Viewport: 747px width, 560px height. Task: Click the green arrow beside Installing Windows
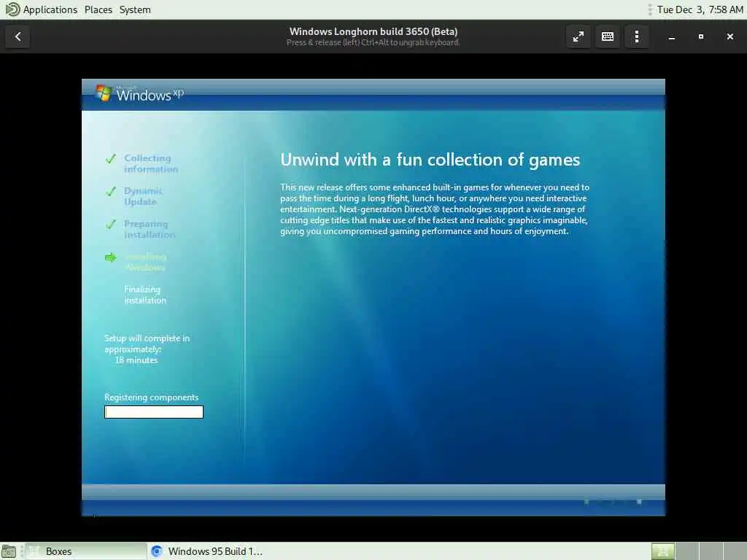click(111, 257)
